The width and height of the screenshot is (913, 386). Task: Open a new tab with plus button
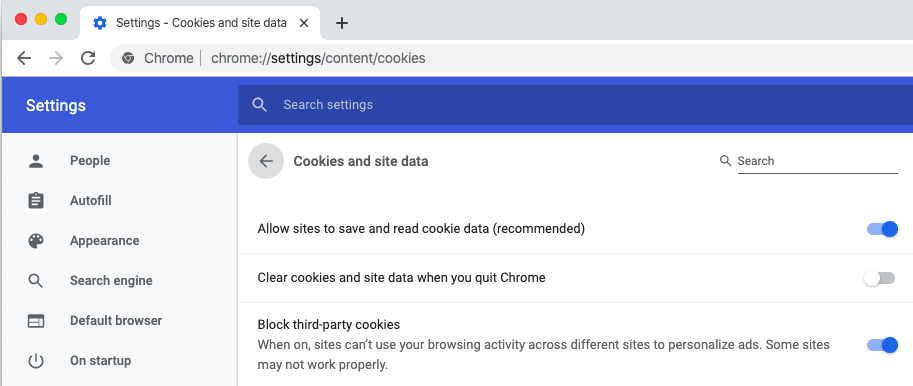[342, 23]
